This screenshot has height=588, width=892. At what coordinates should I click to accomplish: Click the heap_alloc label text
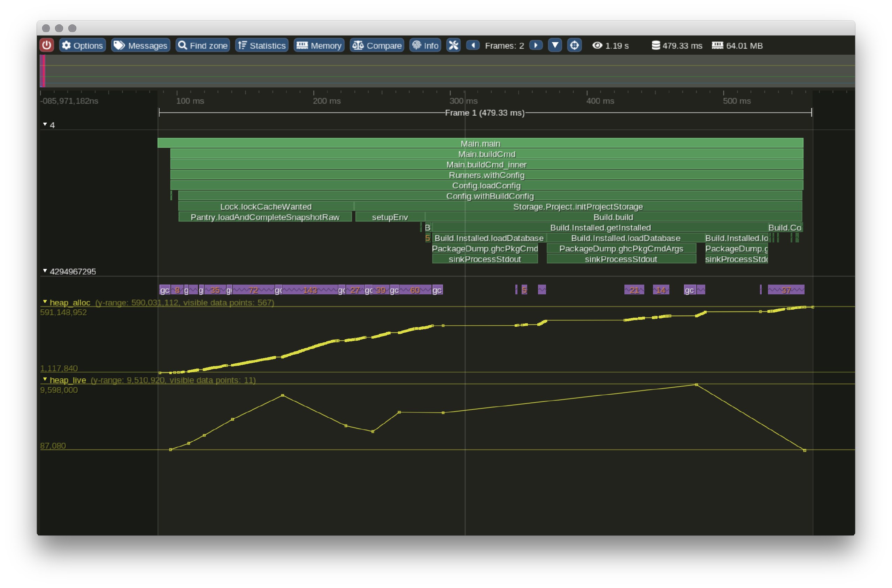click(70, 302)
